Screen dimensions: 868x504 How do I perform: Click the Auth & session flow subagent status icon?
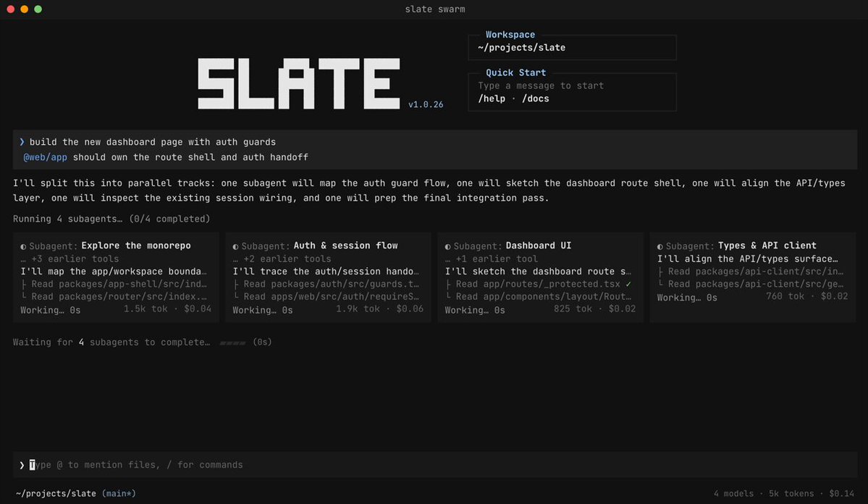click(235, 246)
